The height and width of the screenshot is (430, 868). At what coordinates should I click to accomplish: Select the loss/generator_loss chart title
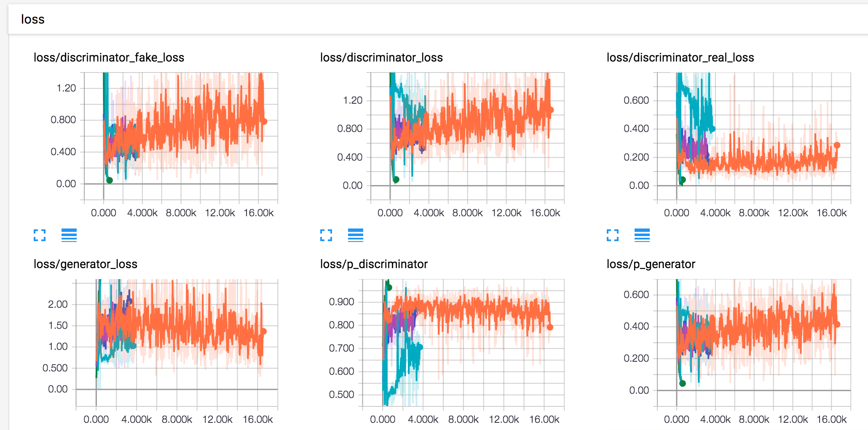[x=86, y=264]
